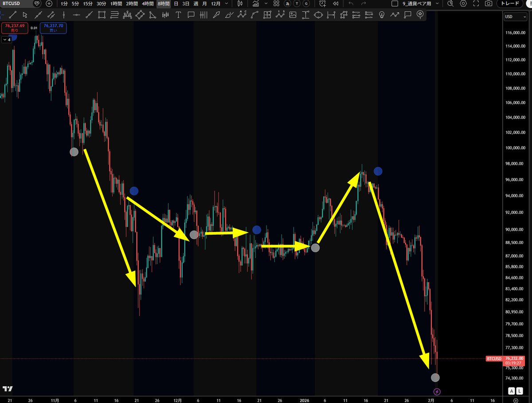Screen dimensions: 532x403
Task: Select the horizontal line tool
Action: tap(76, 15)
